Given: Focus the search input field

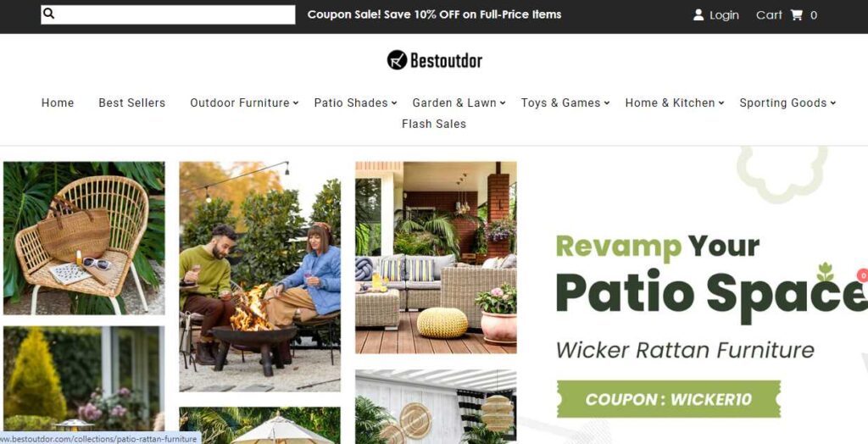Looking at the screenshot, I should (x=168, y=15).
